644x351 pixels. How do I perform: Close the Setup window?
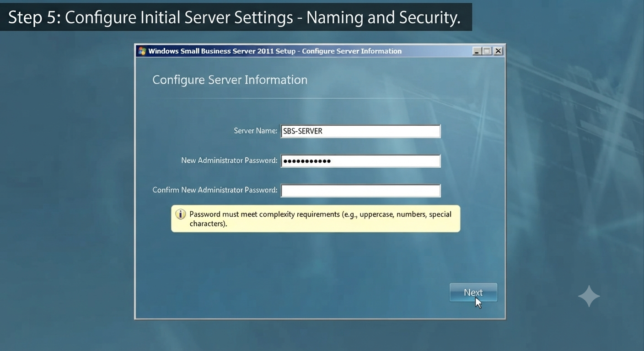pos(498,51)
